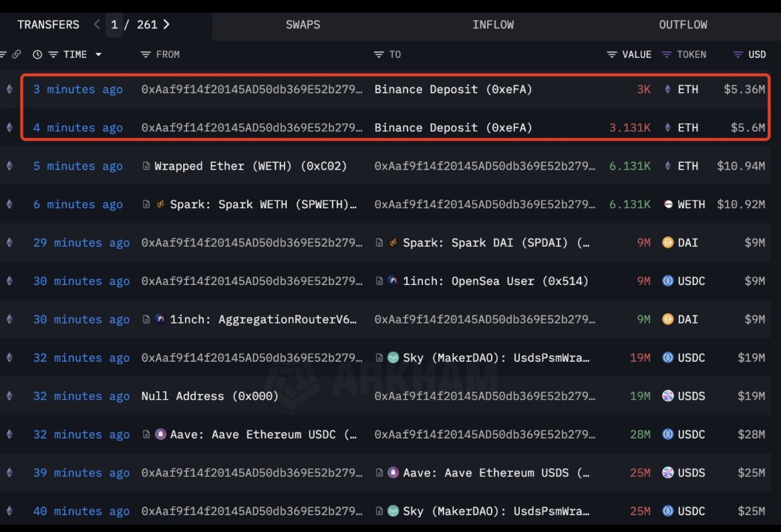781x532 pixels.
Task: Click USDC token icon in $28M row
Action: point(668,435)
